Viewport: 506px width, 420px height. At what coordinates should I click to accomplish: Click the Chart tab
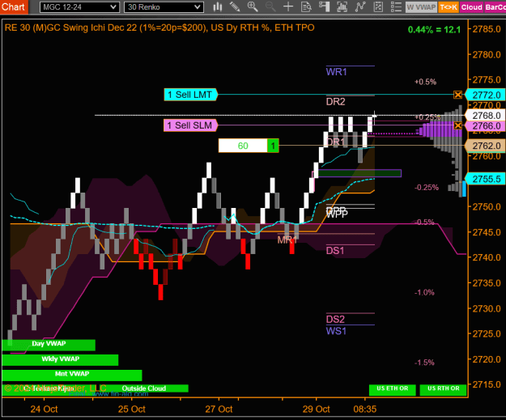tap(14, 6)
